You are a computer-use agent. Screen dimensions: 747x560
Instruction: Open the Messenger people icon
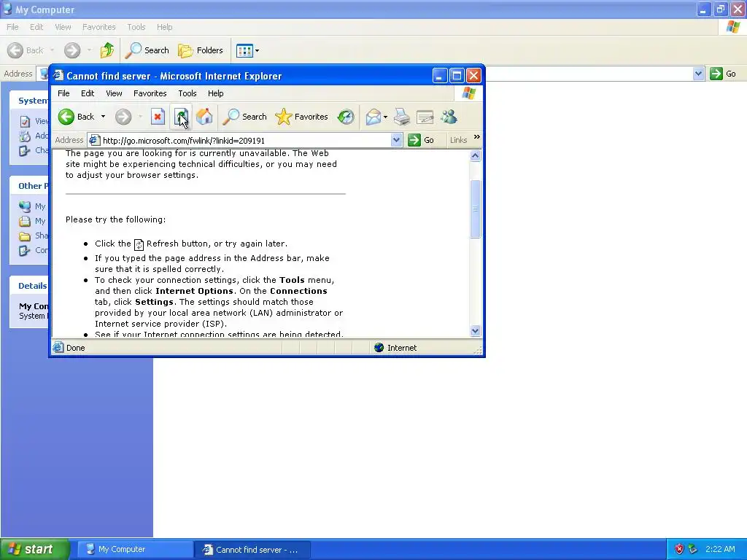449,117
